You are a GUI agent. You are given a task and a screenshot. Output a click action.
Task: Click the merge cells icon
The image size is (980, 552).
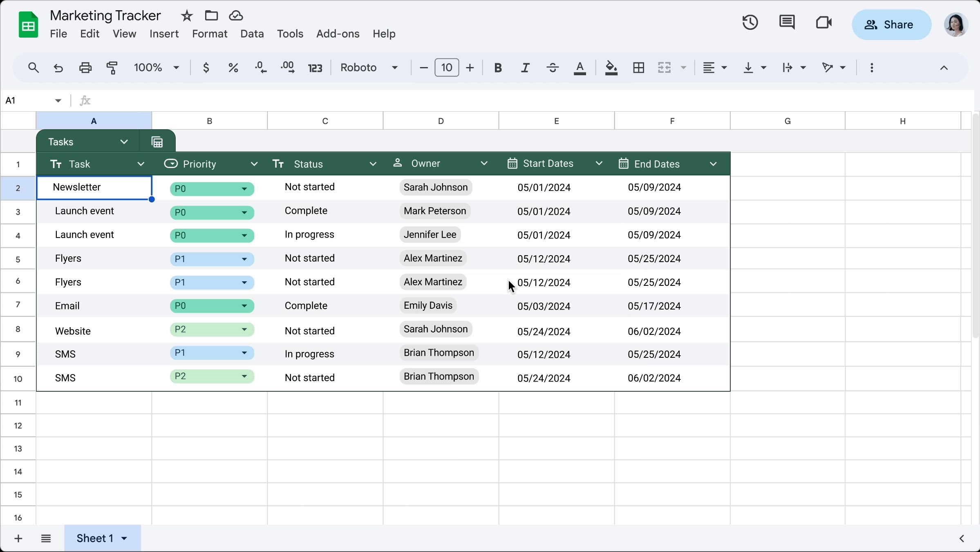(665, 68)
